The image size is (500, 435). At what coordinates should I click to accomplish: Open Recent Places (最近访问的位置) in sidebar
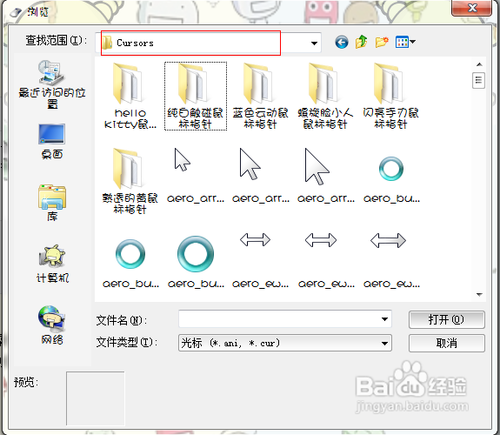(x=52, y=85)
